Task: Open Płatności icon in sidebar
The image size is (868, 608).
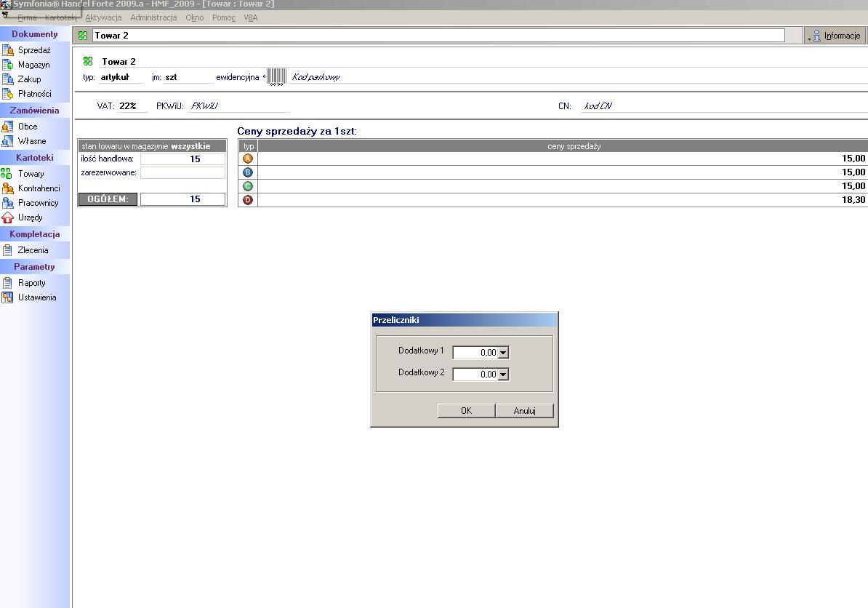Action: (x=8, y=94)
